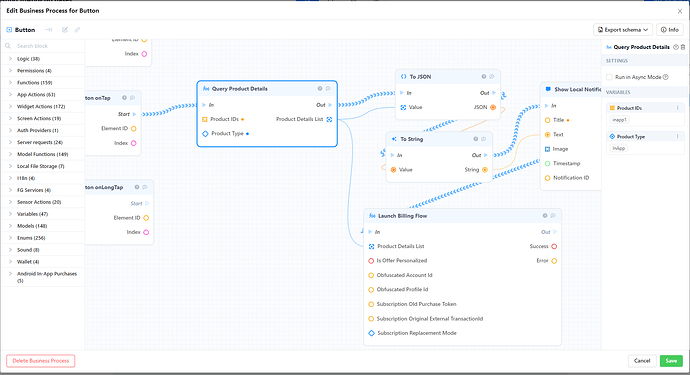Expand the App Actions (63) category
Screen dimensions: 690x375
(11, 94)
